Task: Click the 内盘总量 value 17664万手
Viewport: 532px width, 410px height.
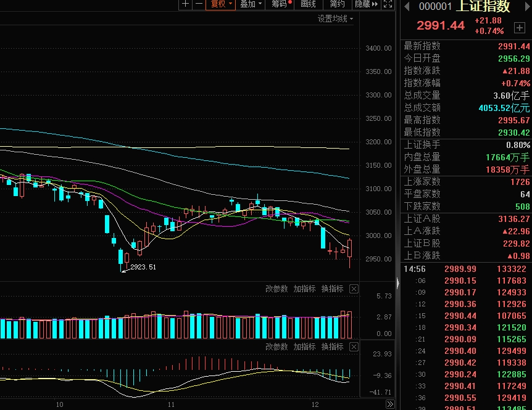Action: 507,157
